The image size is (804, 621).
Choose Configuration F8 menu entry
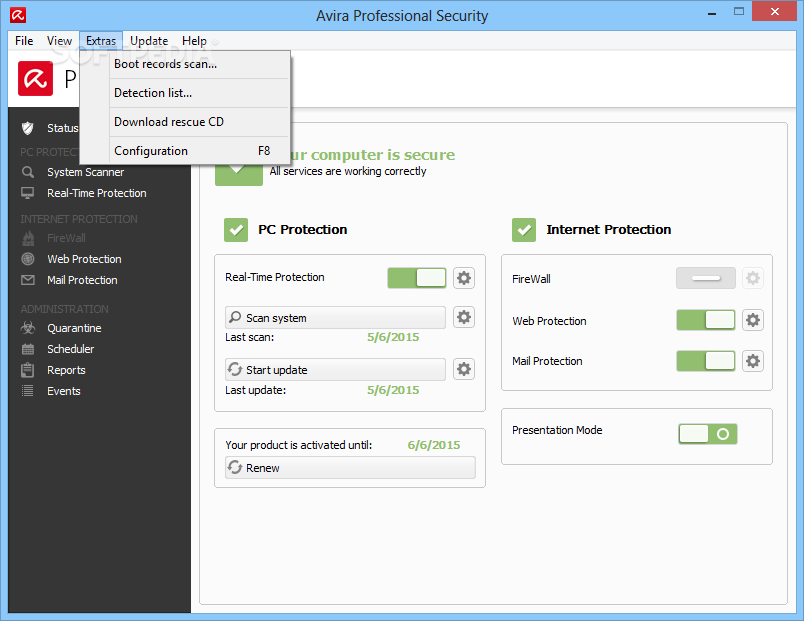coord(186,151)
